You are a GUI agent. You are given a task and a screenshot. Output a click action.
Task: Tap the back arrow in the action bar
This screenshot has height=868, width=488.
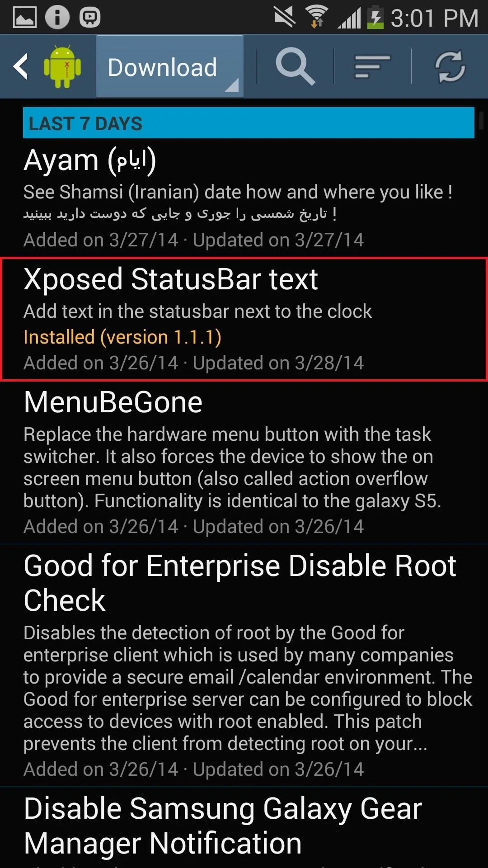tap(21, 66)
